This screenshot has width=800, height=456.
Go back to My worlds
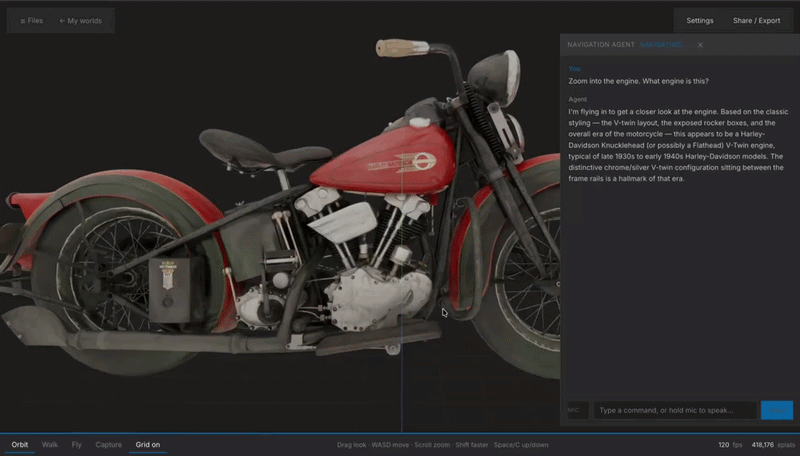(81, 21)
